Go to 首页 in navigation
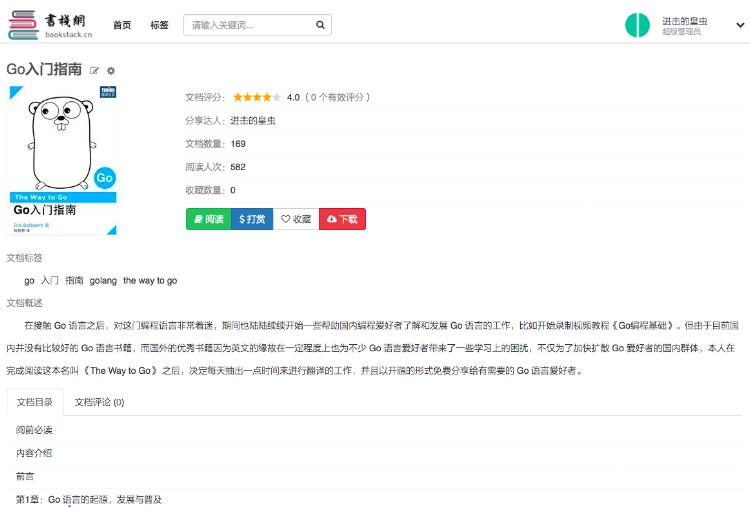The width and height of the screenshot is (750, 508). click(122, 25)
